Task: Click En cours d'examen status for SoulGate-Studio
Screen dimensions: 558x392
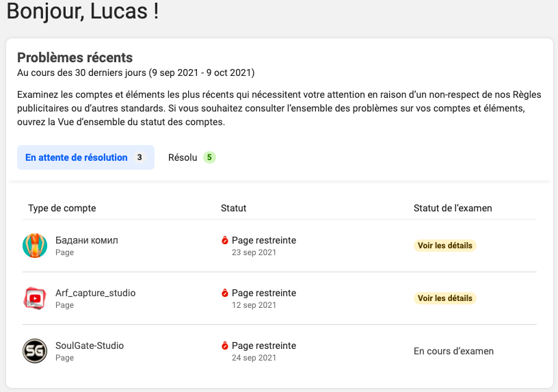Action: coord(454,351)
